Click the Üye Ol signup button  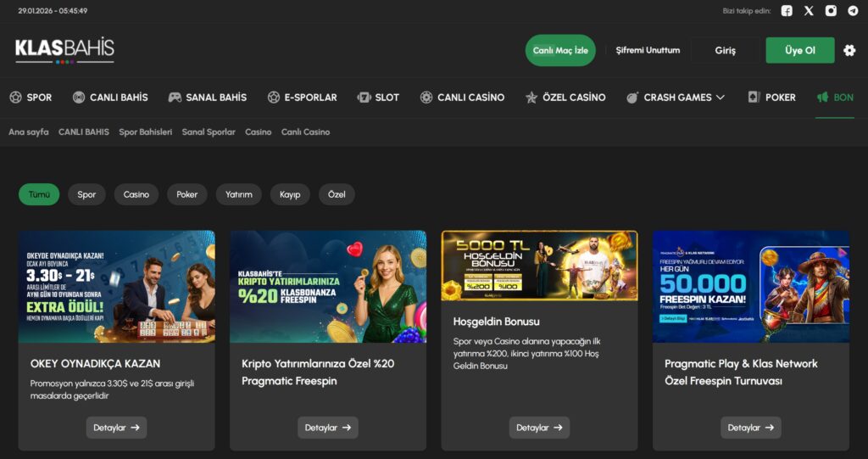coord(800,50)
